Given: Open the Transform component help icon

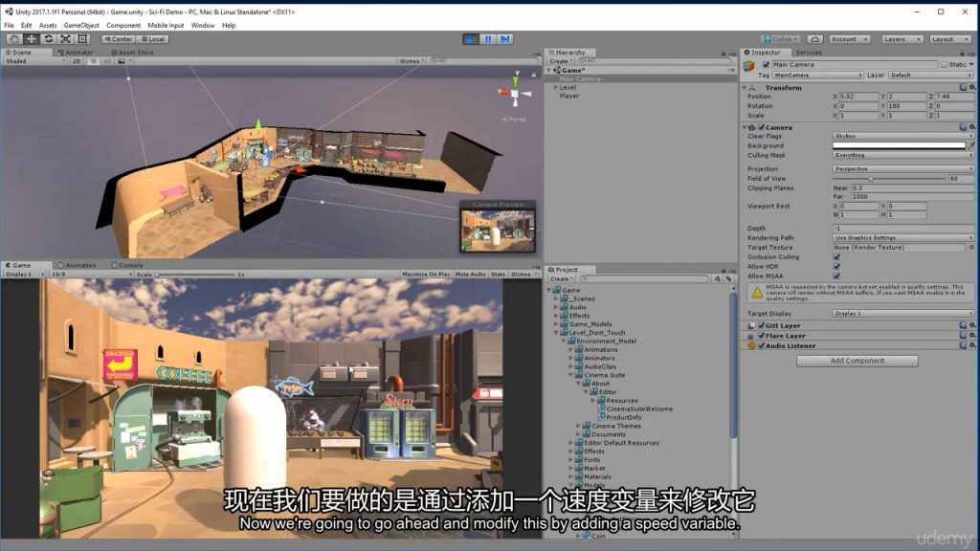Looking at the screenshot, I should pyautogui.click(x=963, y=87).
